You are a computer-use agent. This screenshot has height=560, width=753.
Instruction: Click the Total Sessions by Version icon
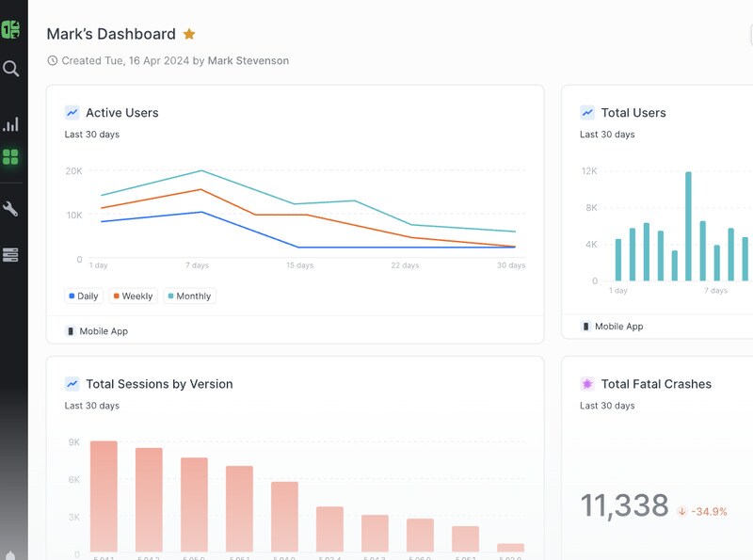(x=72, y=384)
